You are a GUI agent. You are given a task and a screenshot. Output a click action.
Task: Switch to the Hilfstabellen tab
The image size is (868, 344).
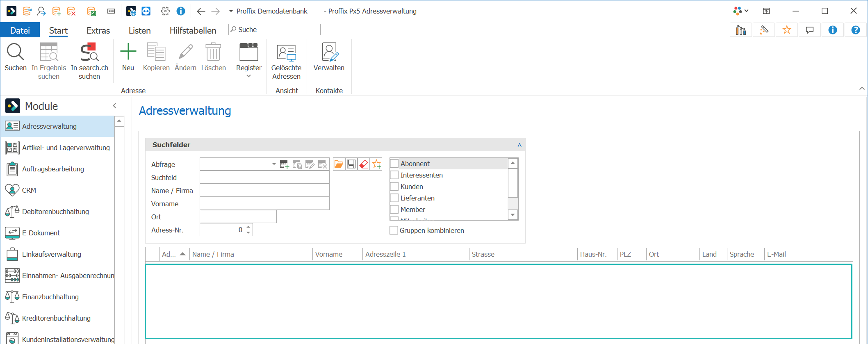[x=193, y=30]
